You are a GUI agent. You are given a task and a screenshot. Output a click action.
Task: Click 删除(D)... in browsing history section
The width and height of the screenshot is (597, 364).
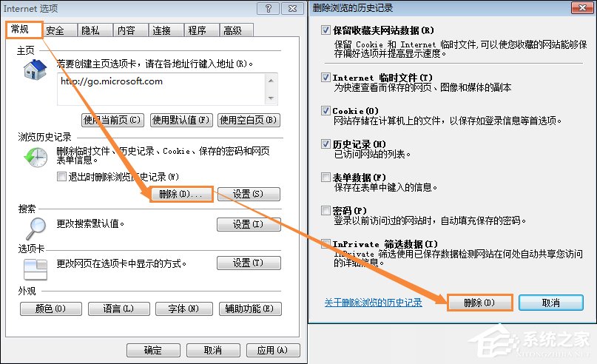pos(181,195)
